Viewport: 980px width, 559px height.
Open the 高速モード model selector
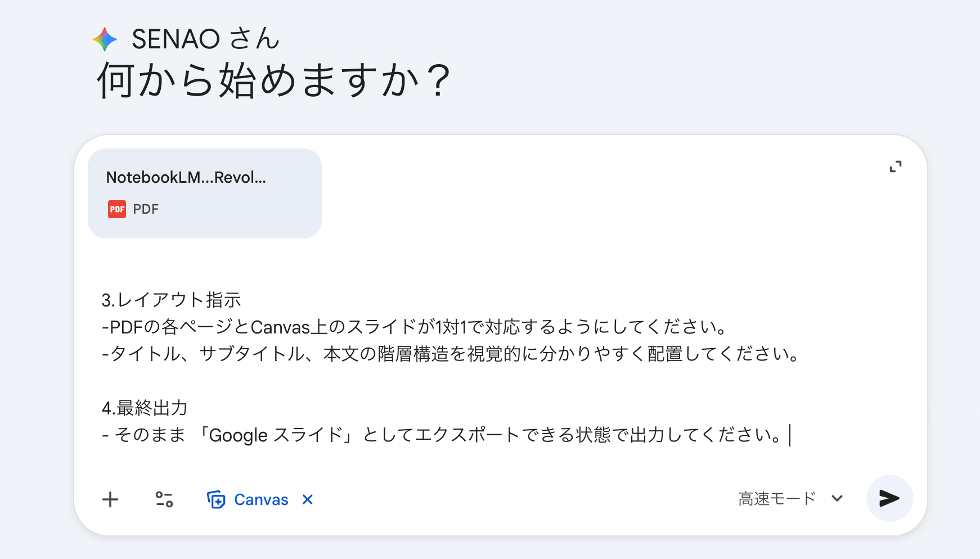pos(777,498)
